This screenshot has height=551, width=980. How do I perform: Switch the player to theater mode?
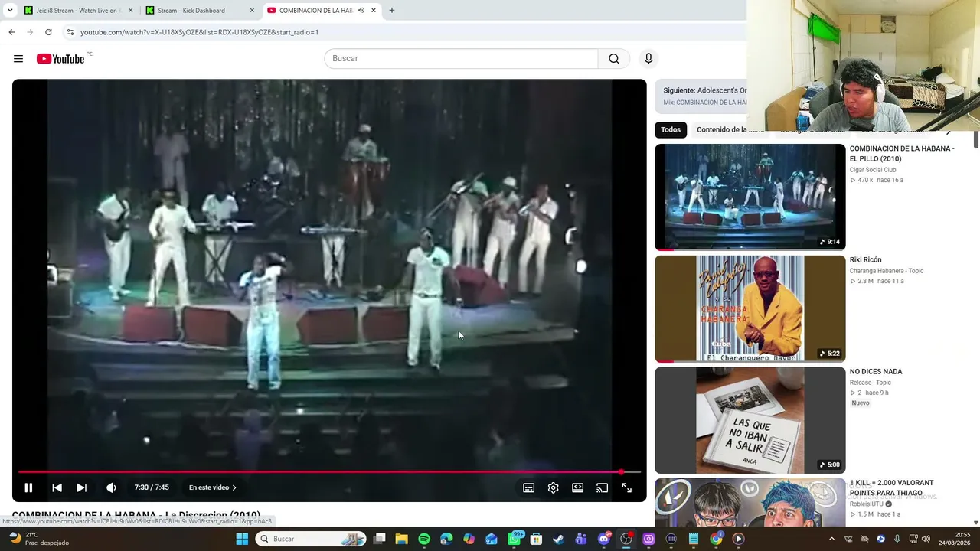coord(577,487)
